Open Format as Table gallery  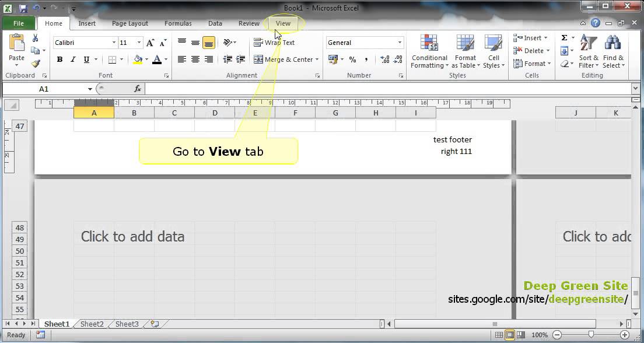tap(466, 51)
